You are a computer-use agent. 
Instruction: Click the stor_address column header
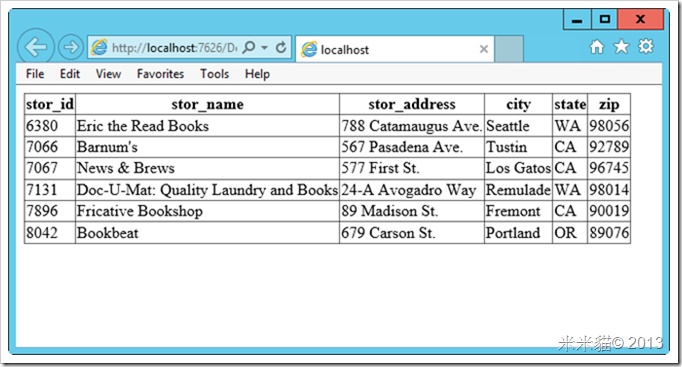pyautogui.click(x=412, y=104)
